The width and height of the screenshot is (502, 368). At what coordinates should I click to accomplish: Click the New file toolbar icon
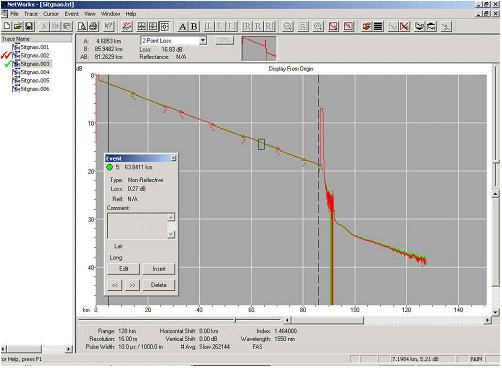pos(7,26)
